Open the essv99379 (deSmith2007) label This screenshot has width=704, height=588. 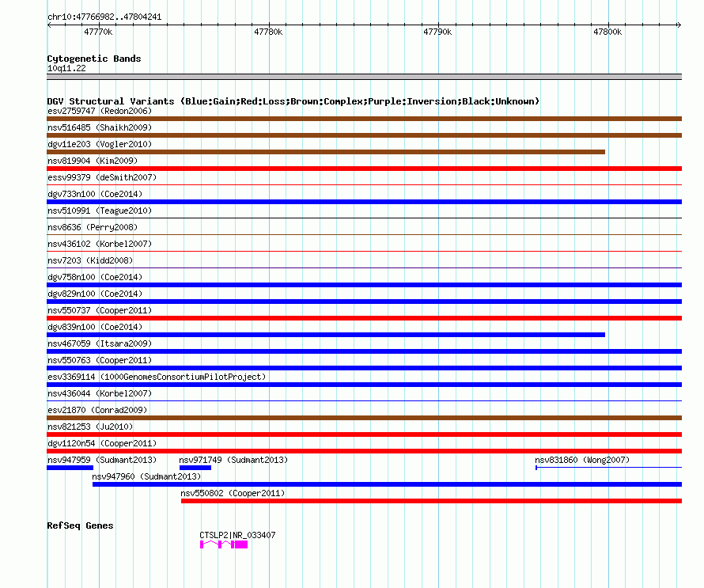(102, 177)
